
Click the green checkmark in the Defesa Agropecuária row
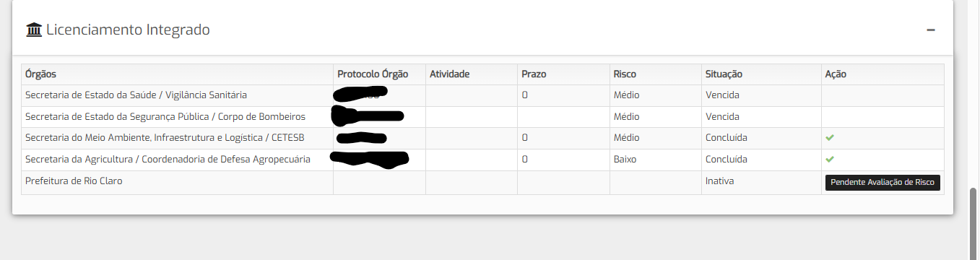830,159
